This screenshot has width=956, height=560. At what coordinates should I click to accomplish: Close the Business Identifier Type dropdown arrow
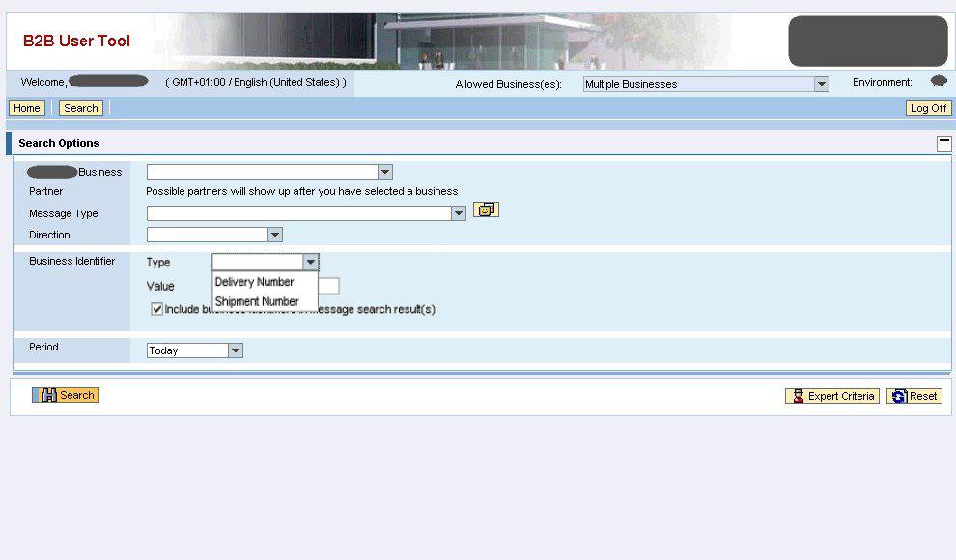click(x=310, y=262)
